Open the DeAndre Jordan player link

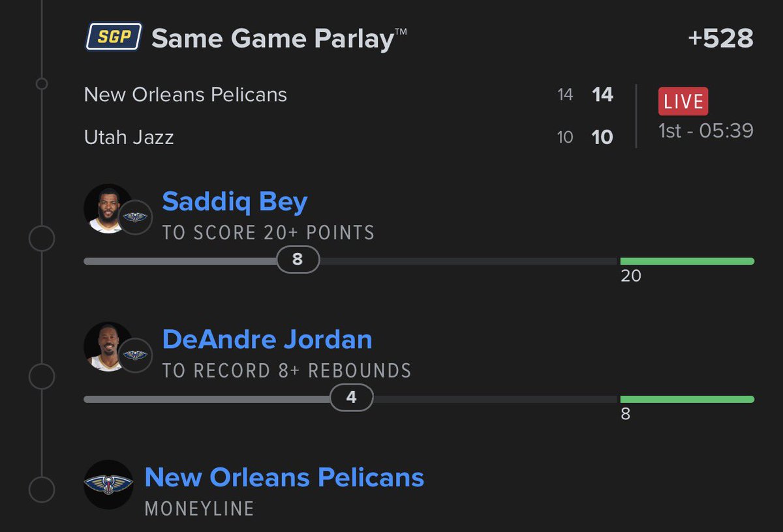click(x=267, y=340)
